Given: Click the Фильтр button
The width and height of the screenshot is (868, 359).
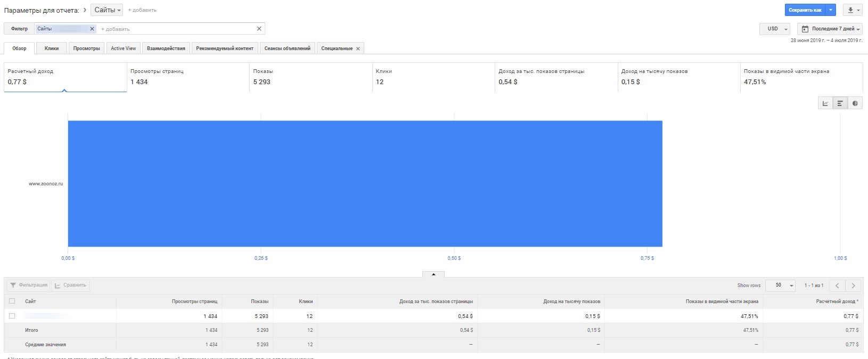Looking at the screenshot, I should [19, 29].
